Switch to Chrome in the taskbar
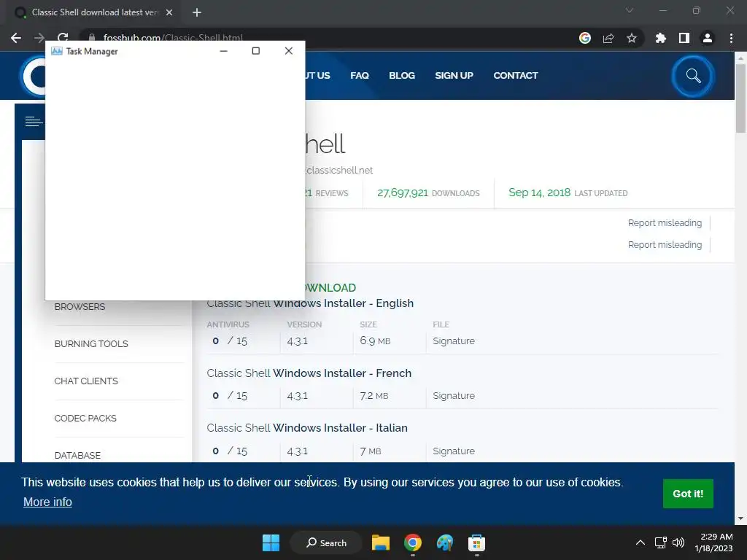Screen dimensions: 747x560 pos(413,542)
